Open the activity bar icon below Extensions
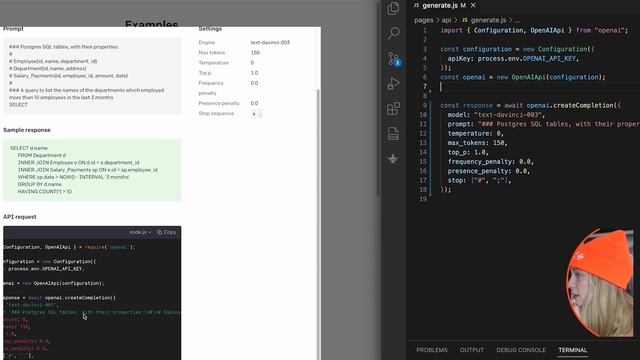The width and height of the screenshot is (640, 360). tap(393, 133)
